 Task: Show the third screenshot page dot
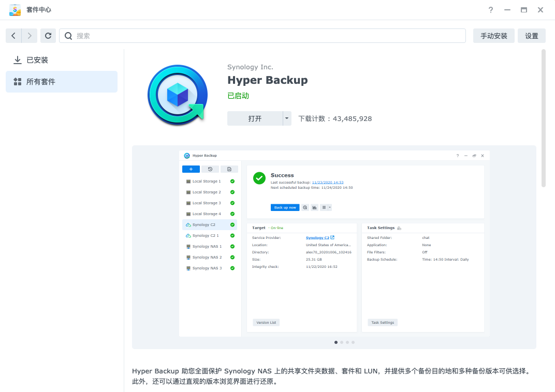click(x=347, y=342)
